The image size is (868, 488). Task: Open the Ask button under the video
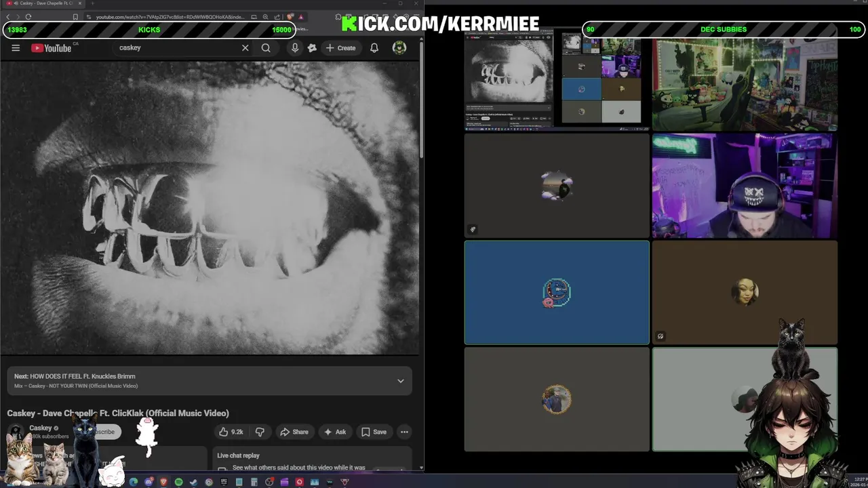[x=335, y=432]
